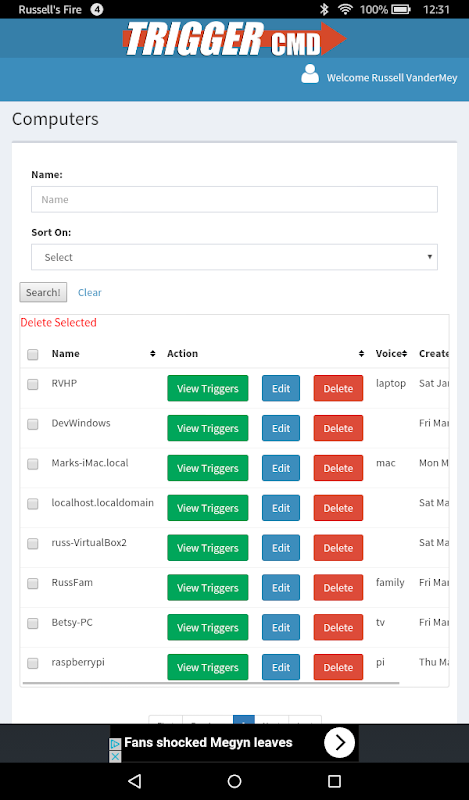Viewport: 469px width, 800px height.
Task: Check the RVHP row checkbox
Action: [33, 384]
